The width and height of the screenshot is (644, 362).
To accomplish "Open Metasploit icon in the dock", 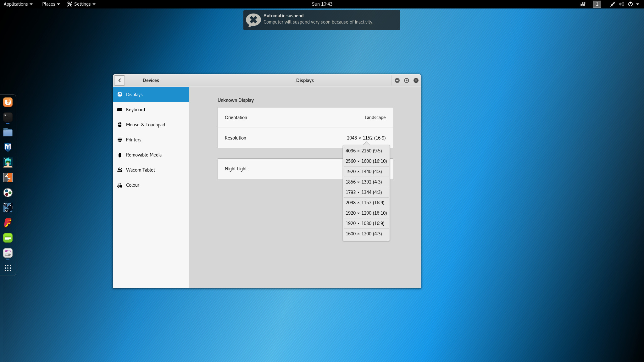I will tap(8, 147).
